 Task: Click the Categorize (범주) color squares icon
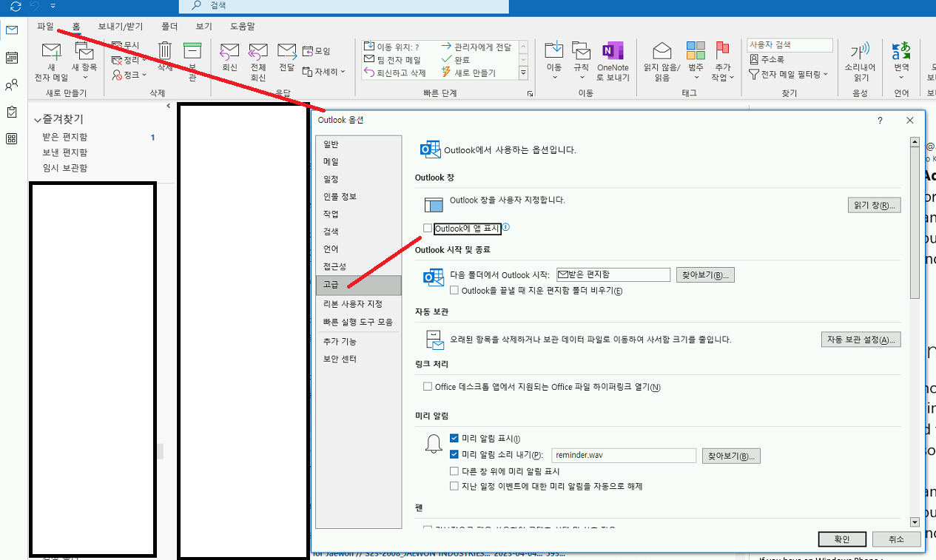pyautogui.click(x=696, y=50)
